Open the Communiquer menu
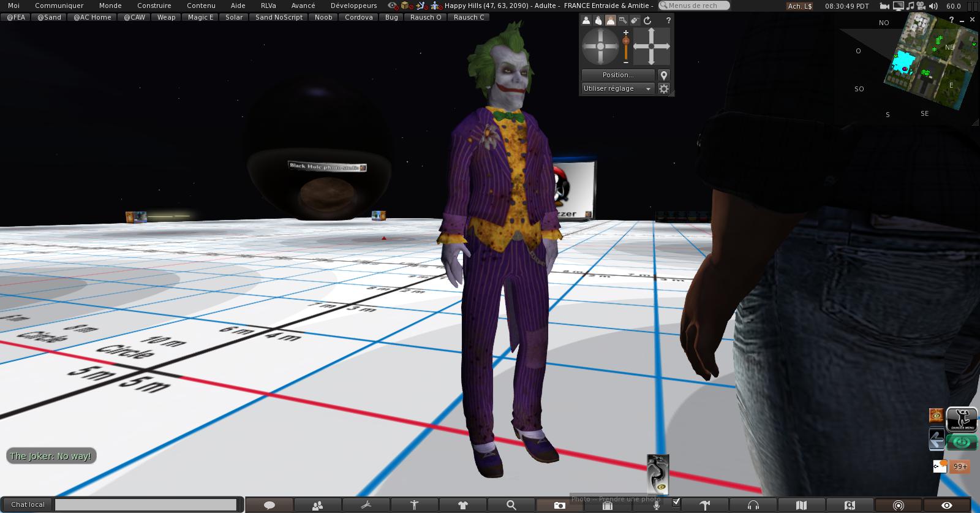Screen dimensions: 980x513 click(59, 6)
